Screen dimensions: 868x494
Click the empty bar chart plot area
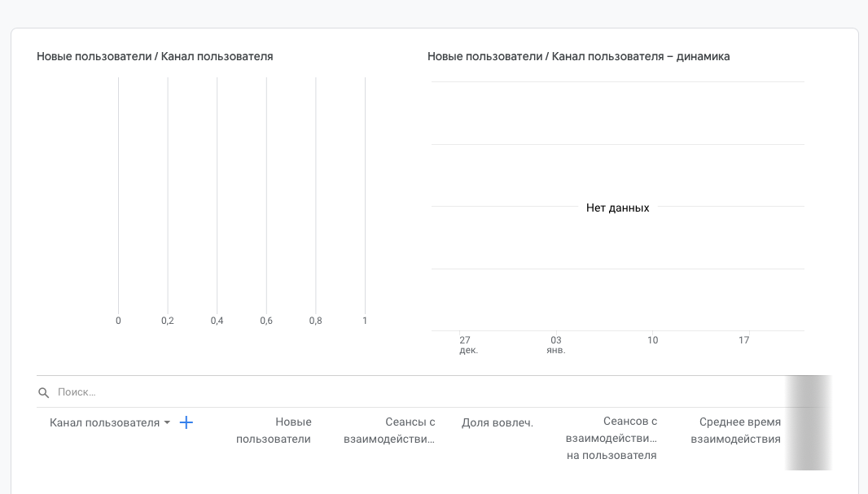pos(242,195)
